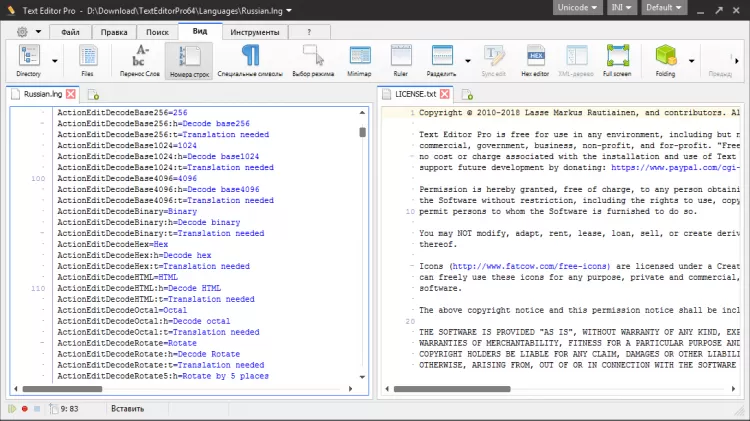This screenshot has width=750, height=421.
Task: Open the Инструменты menu tab
Action: 255,32
